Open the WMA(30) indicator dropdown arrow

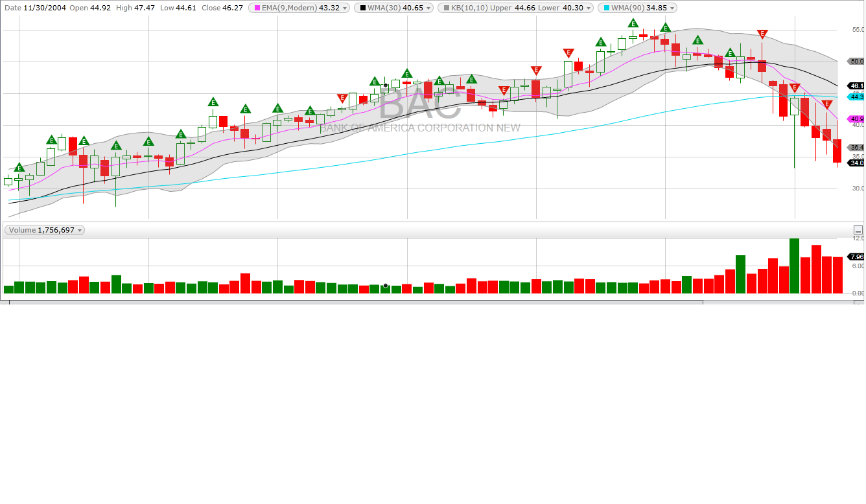coord(428,8)
